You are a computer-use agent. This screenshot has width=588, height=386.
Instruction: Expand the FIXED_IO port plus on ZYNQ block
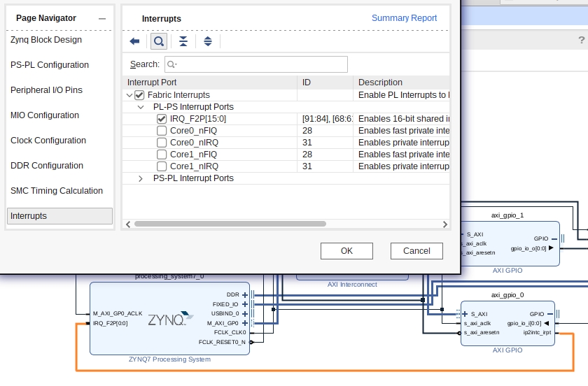[x=245, y=304]
